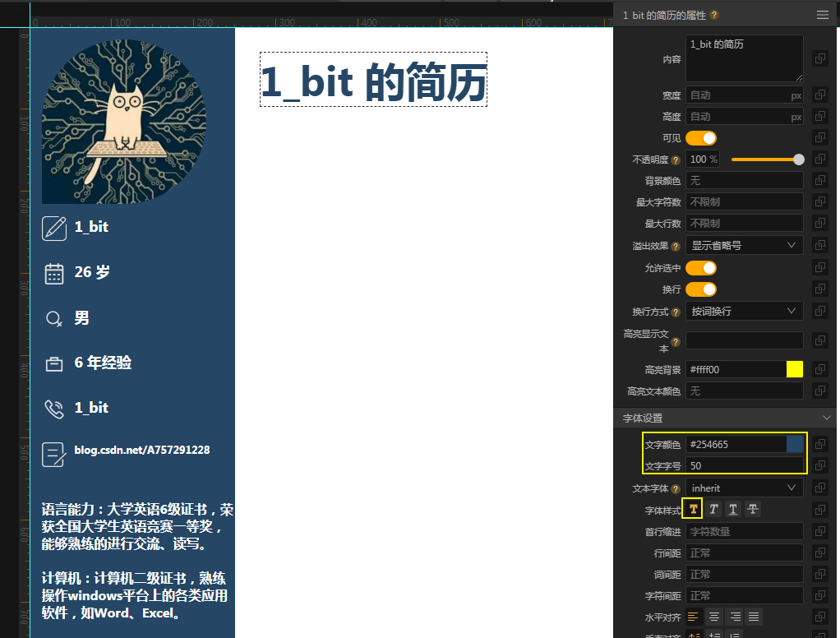
Task: Collapse the 字体设置 section
Action: [825, 418]
